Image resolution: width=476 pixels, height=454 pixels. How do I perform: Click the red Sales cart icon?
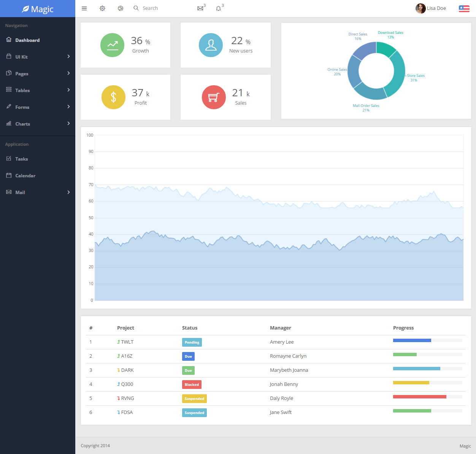(214, 97)
